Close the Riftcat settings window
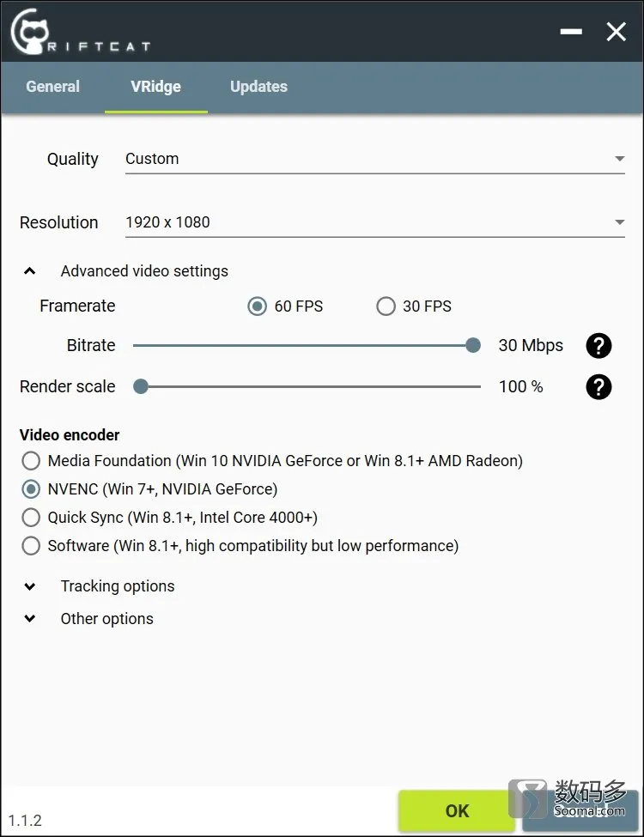 point(617,32)
